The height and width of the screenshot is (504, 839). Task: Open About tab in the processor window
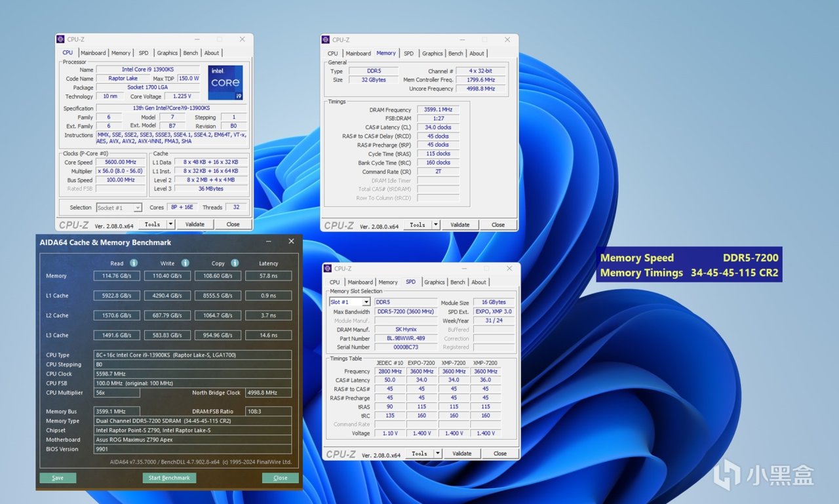(212, 53)
